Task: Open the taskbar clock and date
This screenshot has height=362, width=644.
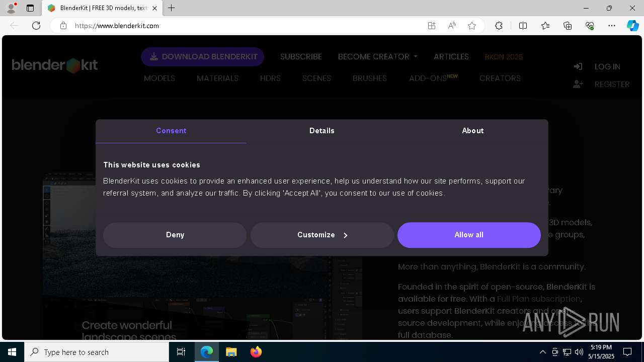Action: (601, 352)
